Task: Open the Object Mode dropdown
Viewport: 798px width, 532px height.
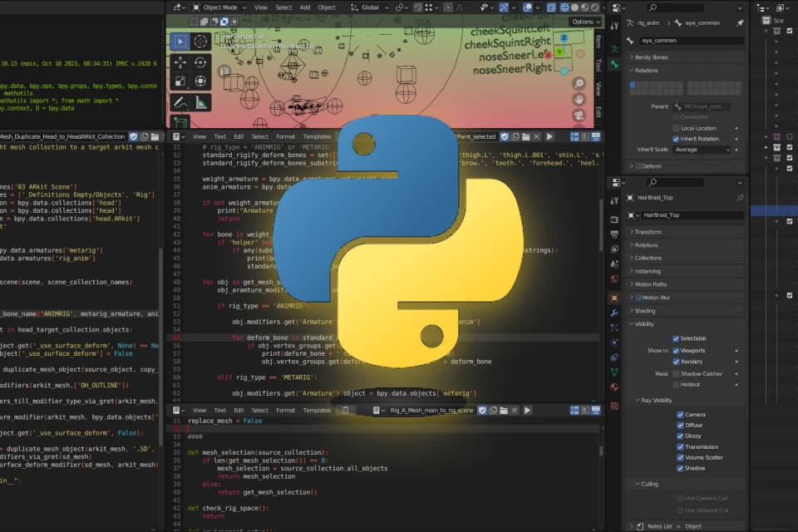Action: (219, 7)
